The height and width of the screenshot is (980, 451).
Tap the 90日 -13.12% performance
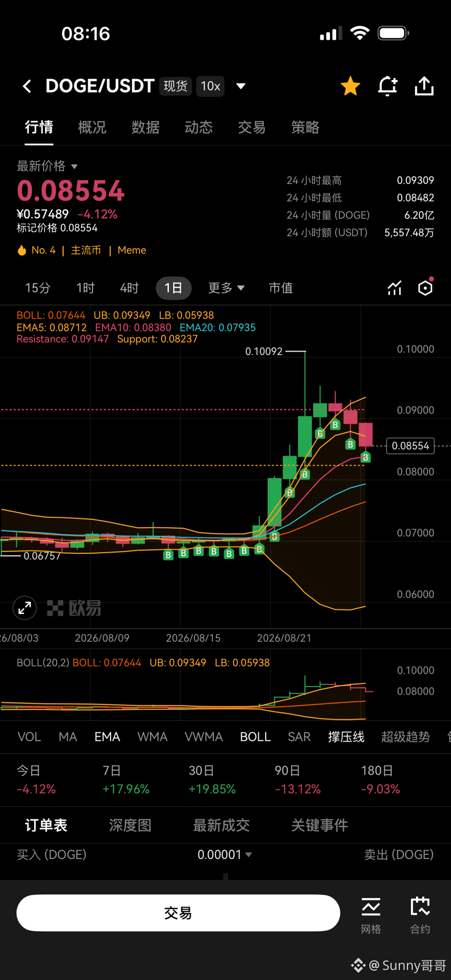pos(297,780)
